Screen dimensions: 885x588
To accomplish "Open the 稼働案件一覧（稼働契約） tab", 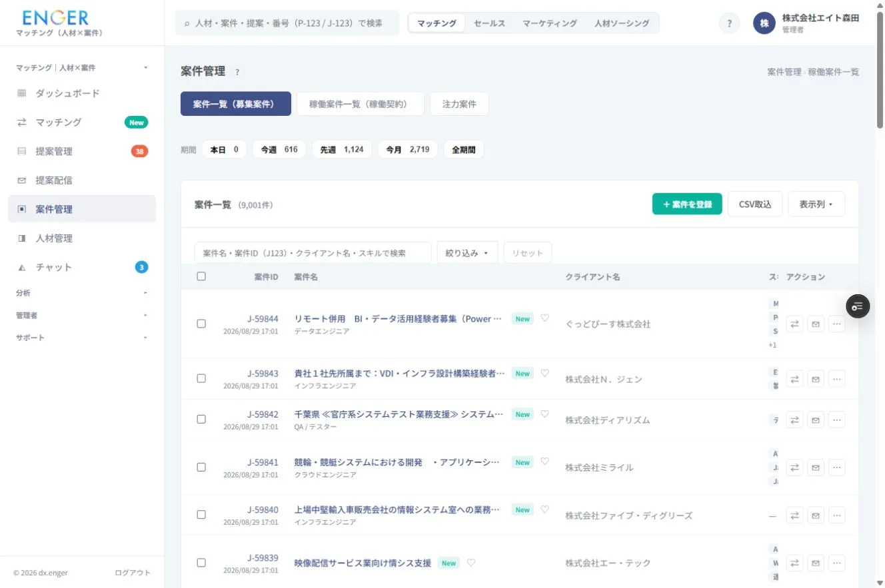I will (x=361, y=104).
